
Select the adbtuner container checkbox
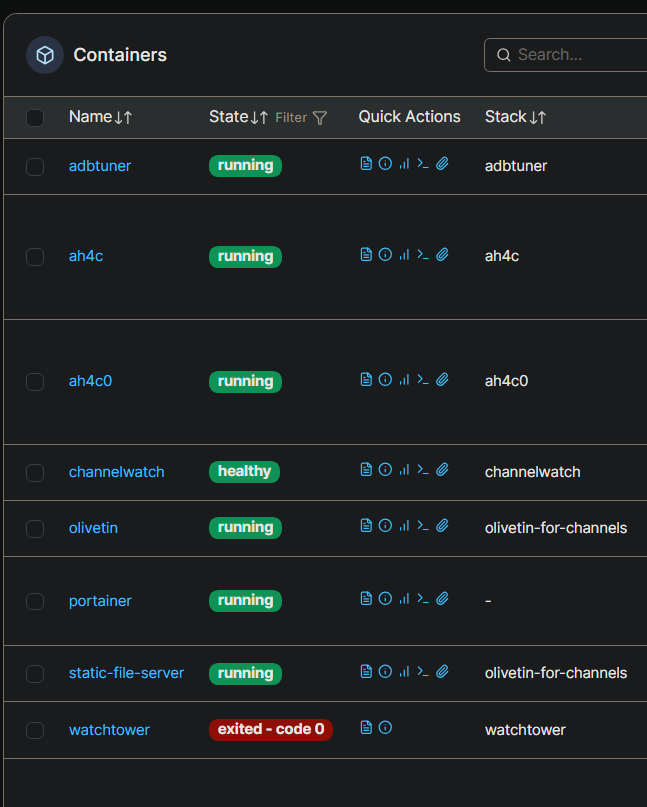[x=35, y=167]
